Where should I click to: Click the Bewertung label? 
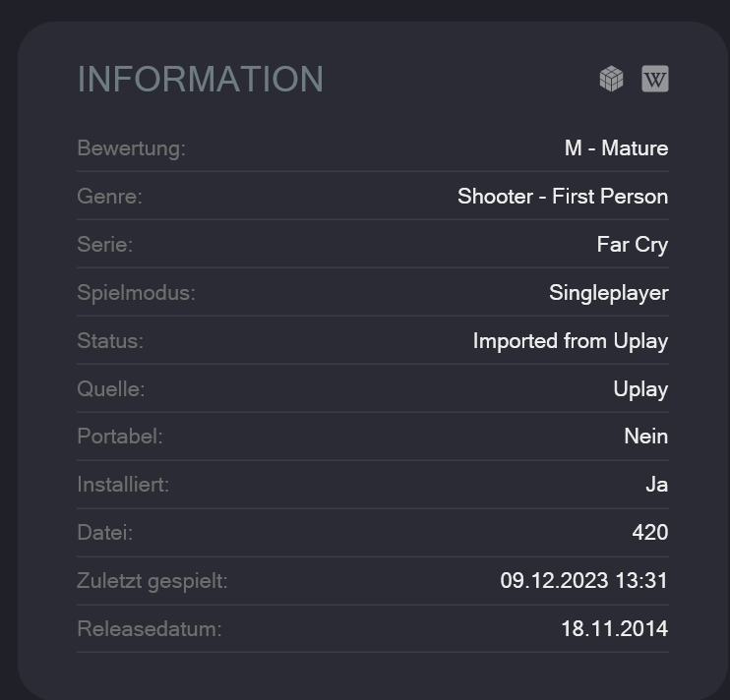(x=131, y=148)
